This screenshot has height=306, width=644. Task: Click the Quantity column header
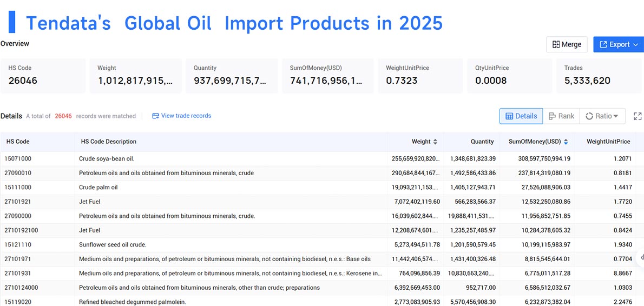482,142
